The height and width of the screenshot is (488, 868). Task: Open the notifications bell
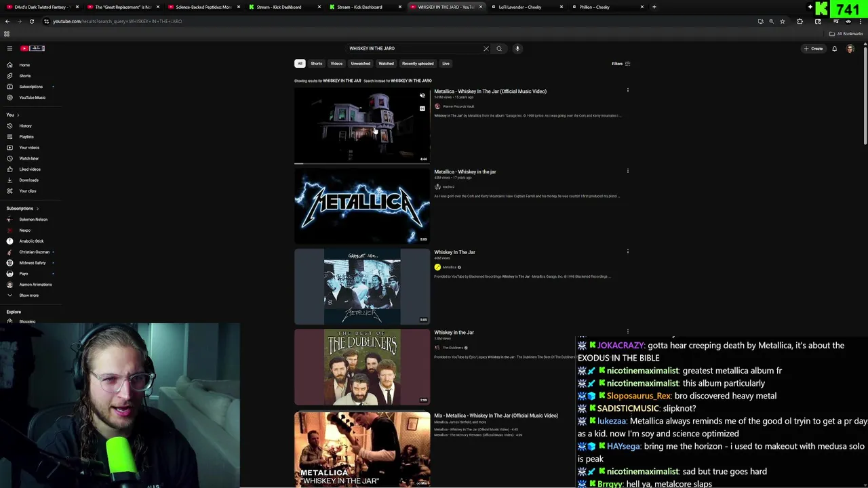point(834,49)
